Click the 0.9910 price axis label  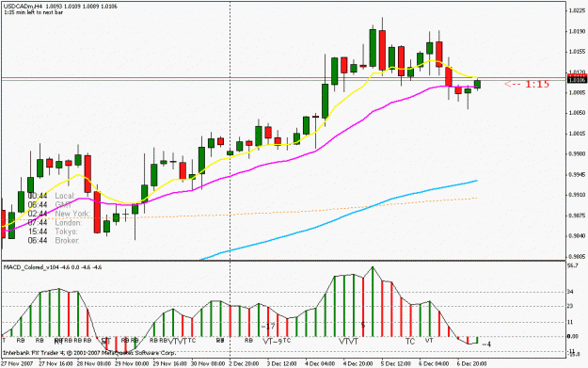[577, 195]
